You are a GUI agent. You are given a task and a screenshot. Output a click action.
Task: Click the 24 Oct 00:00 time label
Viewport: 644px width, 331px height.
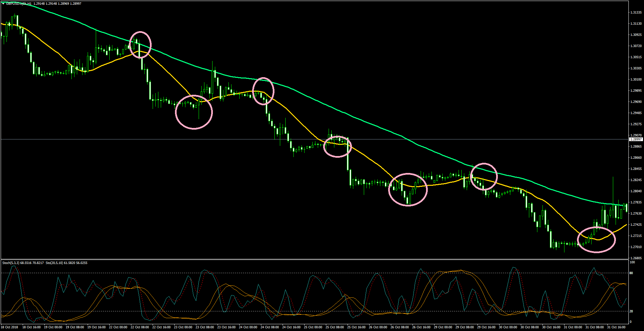pos(248,327)
